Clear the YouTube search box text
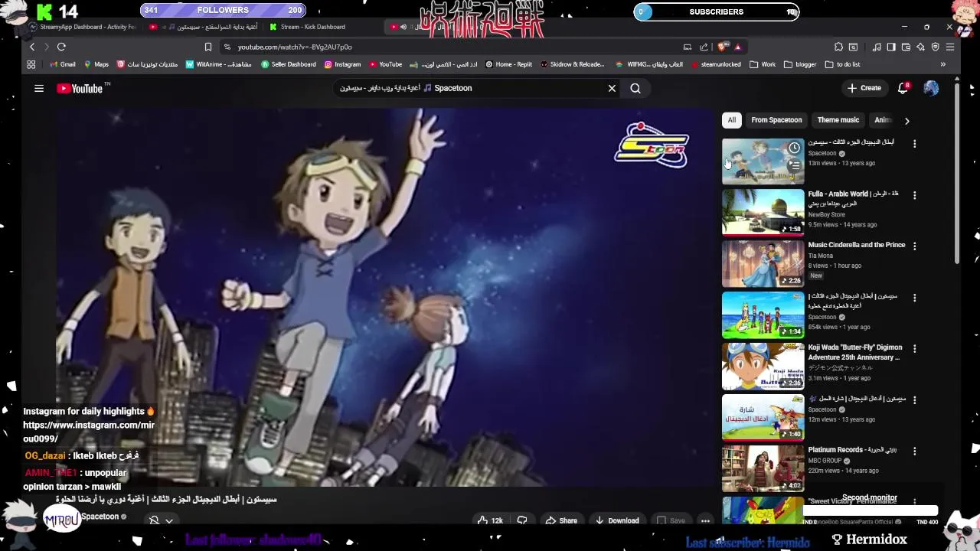Screen dimensions: 980x551 click(x=612, y=88)
